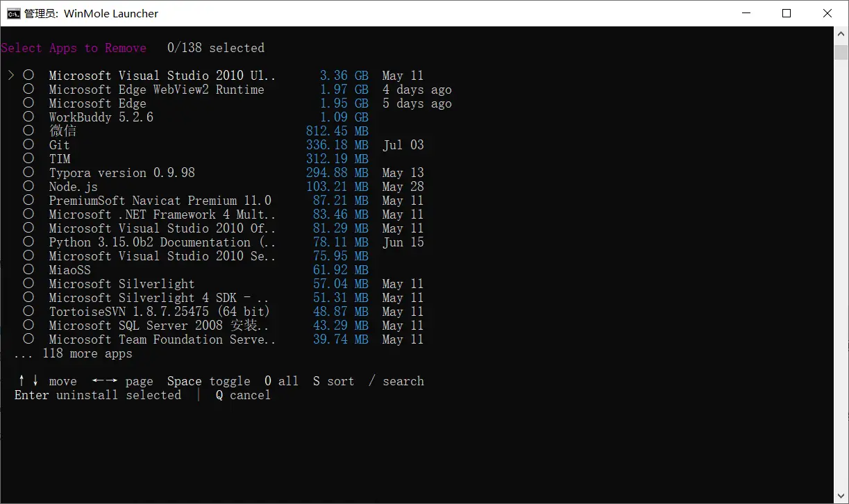849x504 pixels.
Task: Click the "0 all" key hint
Action: click(282, 381)
